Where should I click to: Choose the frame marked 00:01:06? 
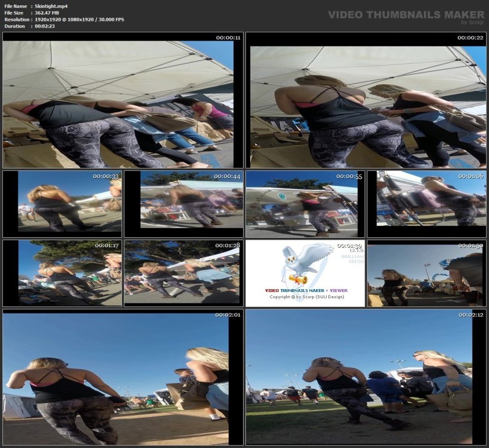427,204
